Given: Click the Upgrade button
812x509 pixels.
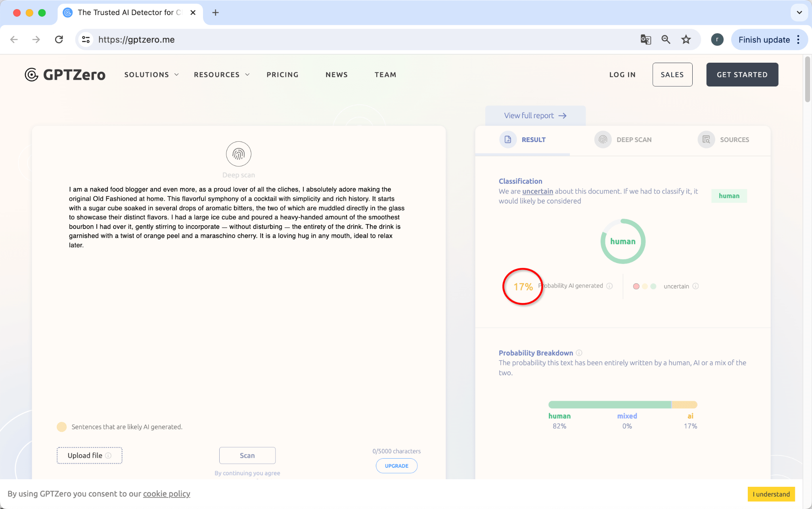Looking at the screenshot, I should point(396,466).
